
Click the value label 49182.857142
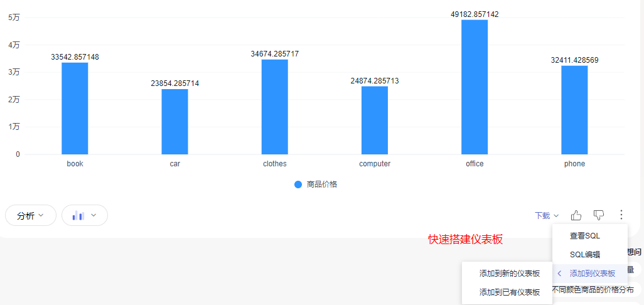475,14
